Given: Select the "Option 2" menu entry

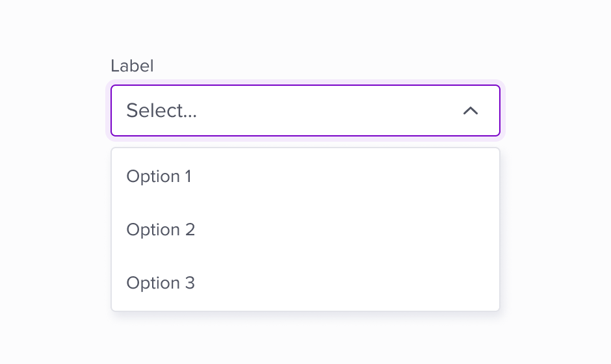Looking at the screenshot, I should click(x=161, y=229).
